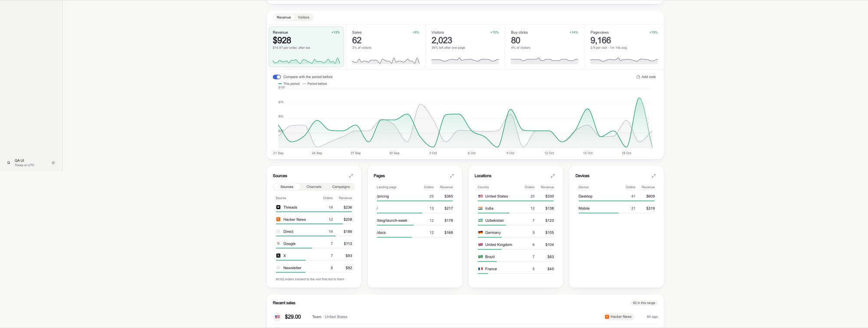
Task: Select the Sales metric card
Action: point(385,47)
